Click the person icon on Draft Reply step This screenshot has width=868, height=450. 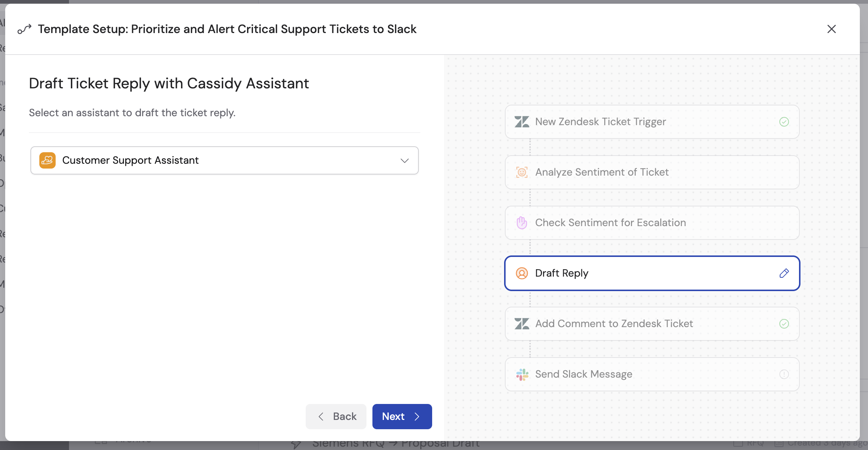click(x=522, y=273)
